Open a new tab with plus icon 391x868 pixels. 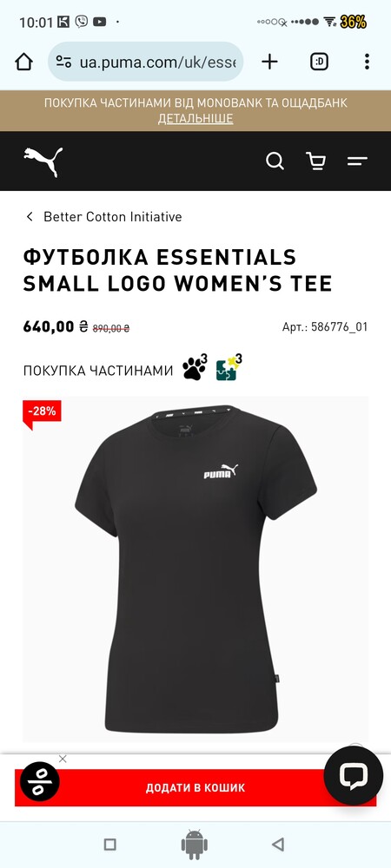269,62
